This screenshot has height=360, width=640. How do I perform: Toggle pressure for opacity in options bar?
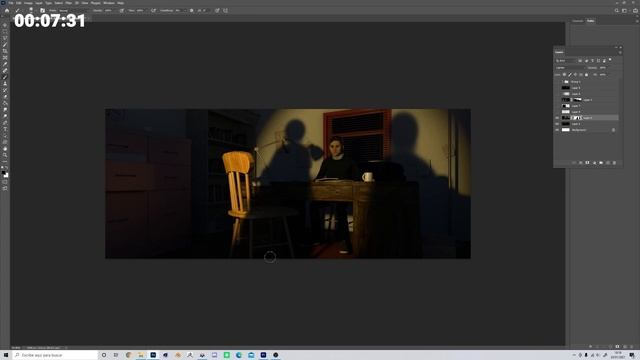[122, 11]
